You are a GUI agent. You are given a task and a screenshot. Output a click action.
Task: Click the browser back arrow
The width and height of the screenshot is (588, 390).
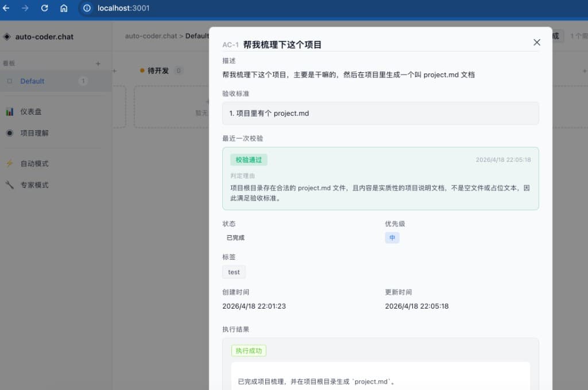7,9
